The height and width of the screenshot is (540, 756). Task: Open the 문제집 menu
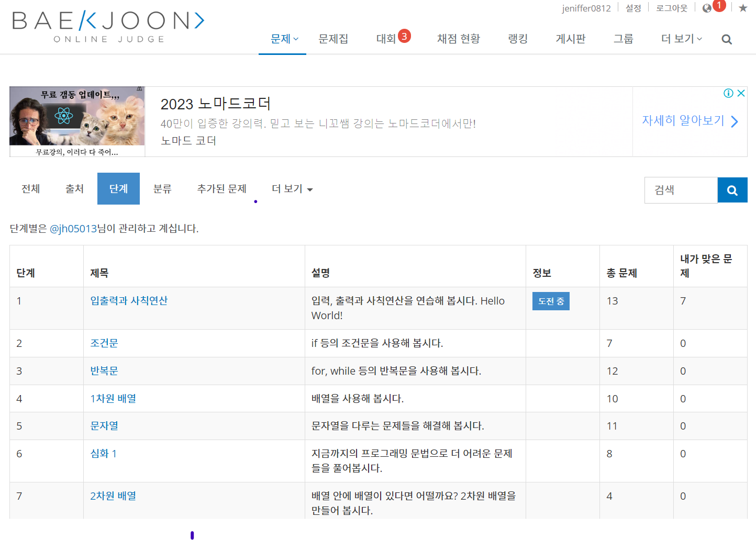coord(333,39)
